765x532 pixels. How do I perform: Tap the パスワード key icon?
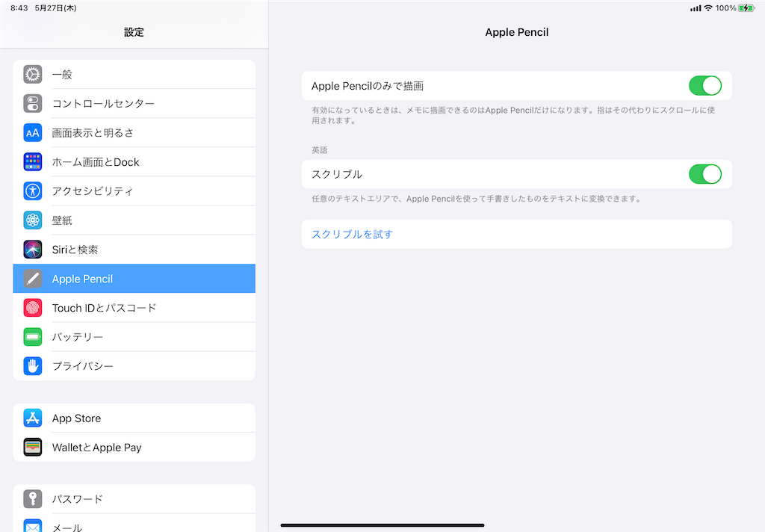coord(33,499)
